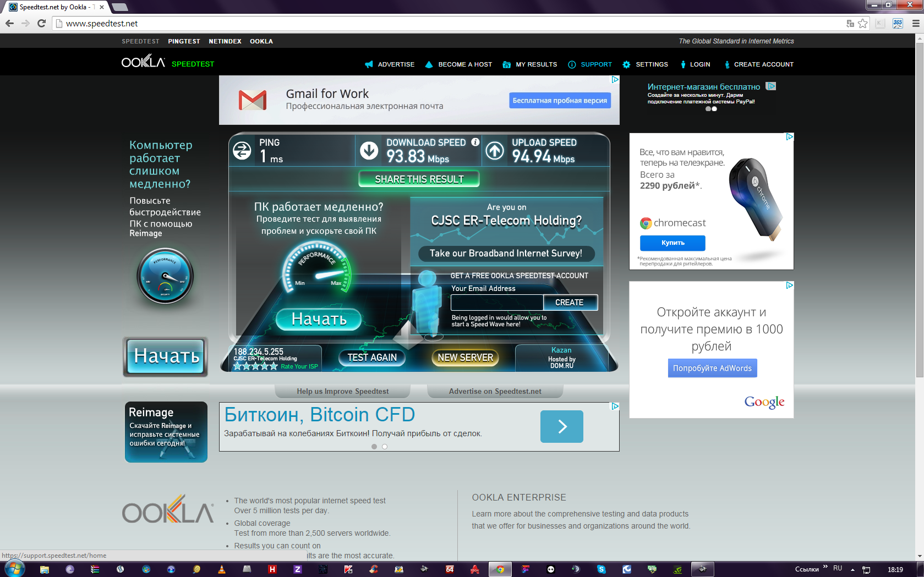
Task: Open the ADVERTISE menu item
Action: point(390,64)
